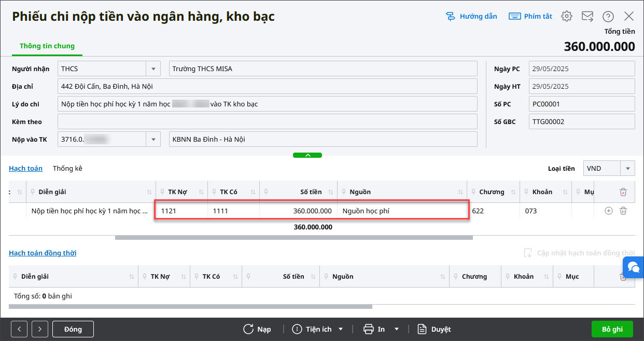
Task: Select TK Nợ cell 1121
Action: (x=181, y=211)
